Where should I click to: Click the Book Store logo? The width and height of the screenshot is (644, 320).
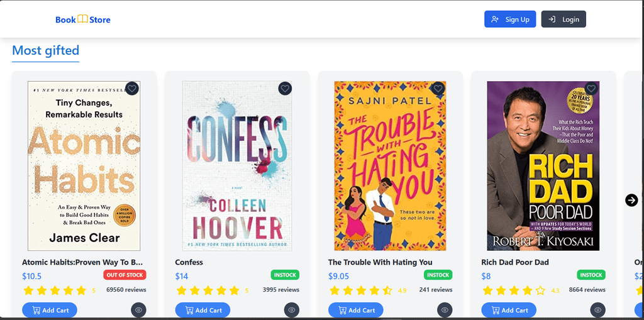coord(83,19)
